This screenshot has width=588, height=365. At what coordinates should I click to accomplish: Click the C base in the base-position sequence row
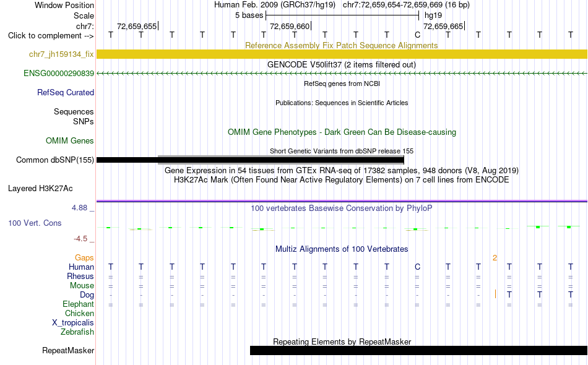(x=417, y=35)
